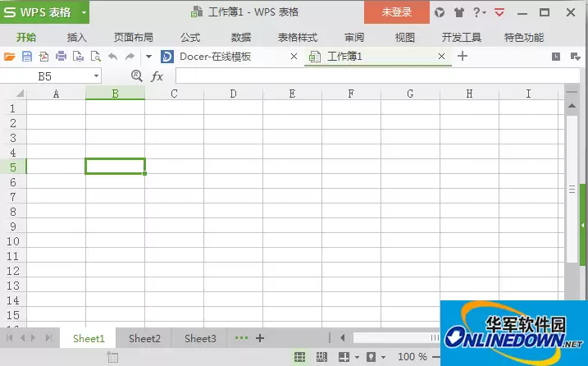Click the select all corner triangle
This screenshot has height=366, width=588.
coord(20,93)
